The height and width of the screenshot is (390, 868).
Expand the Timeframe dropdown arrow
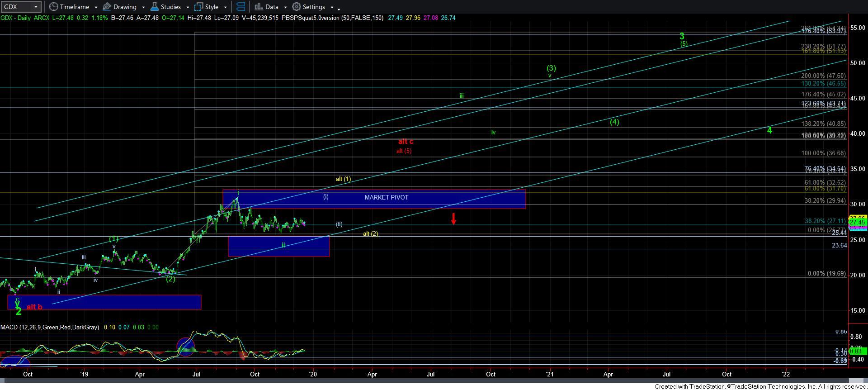click(x=96, y=7)
